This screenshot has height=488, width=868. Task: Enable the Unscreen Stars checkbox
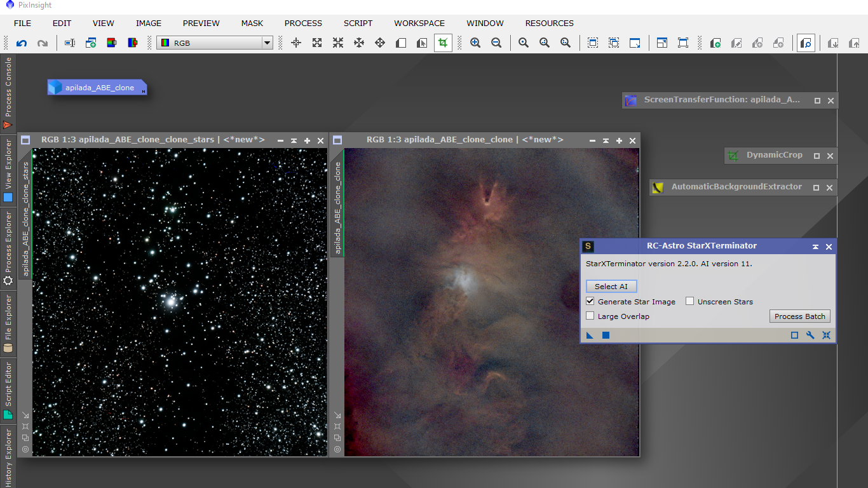(x=689, y=301)
